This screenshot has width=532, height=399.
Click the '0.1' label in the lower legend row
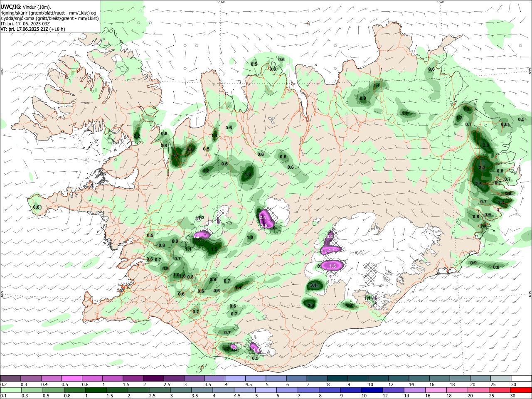pyautogui.click(x=3, y=396)
